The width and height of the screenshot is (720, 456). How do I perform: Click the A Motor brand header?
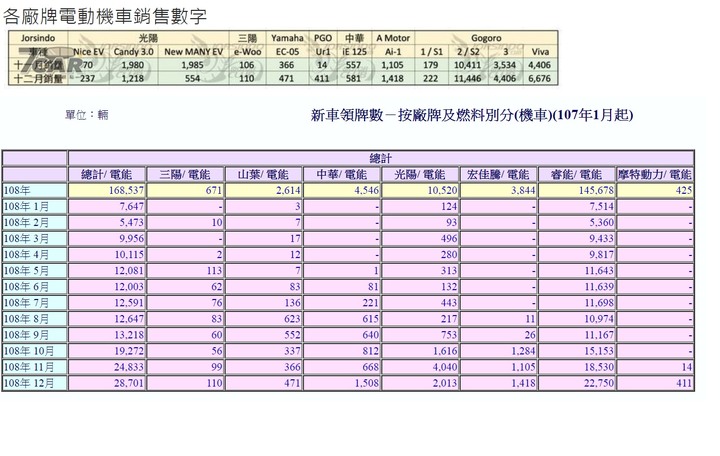click(393, 38)
